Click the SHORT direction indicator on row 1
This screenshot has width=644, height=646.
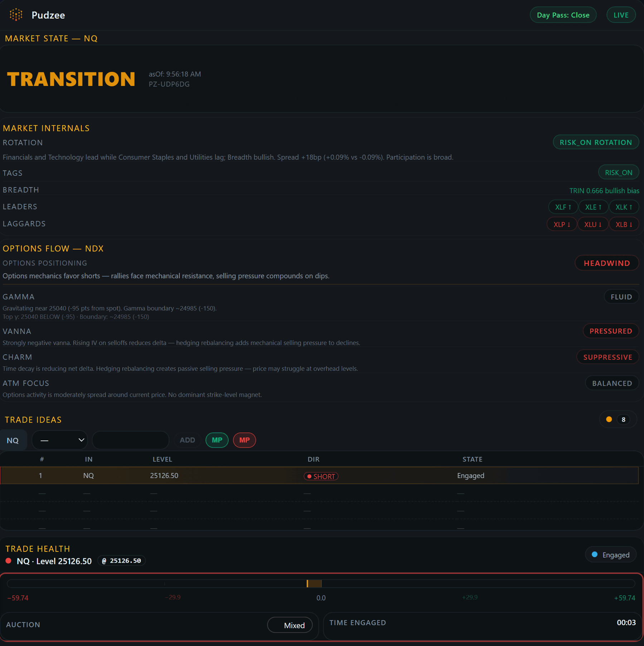321,476
